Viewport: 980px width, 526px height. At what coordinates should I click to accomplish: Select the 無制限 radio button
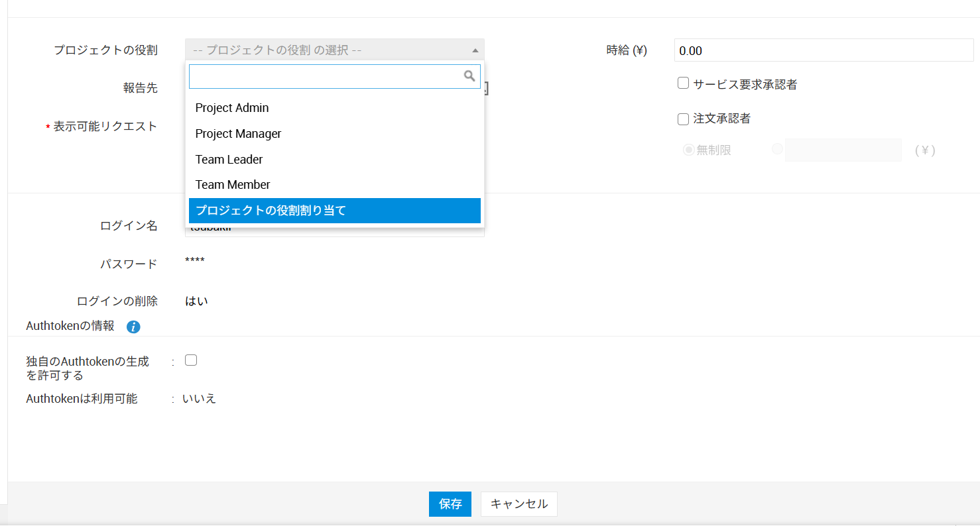[x=688, y=150]
